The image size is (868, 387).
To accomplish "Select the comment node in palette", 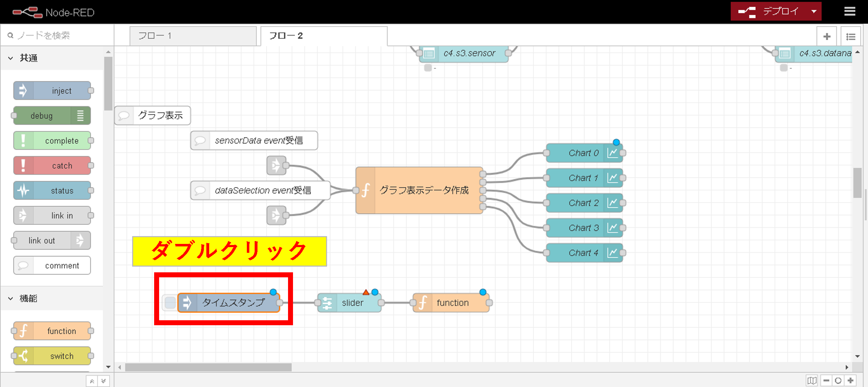I will (52, 266).
